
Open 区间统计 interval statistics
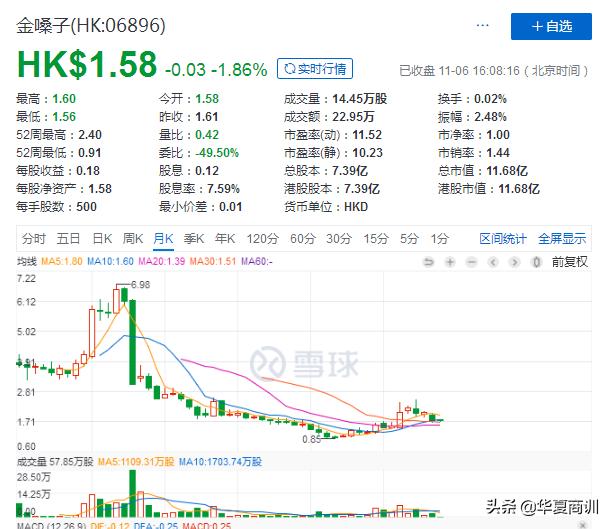[x=503, y=238]
